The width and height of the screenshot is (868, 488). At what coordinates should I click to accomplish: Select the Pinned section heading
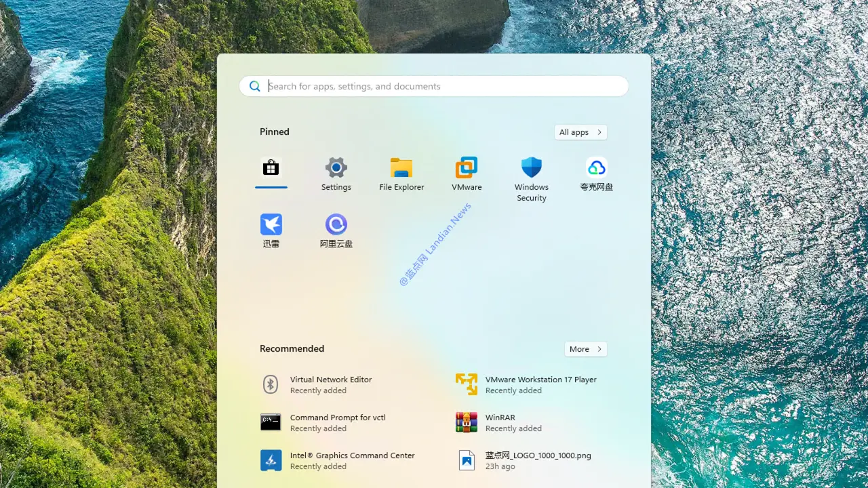click(x=274, y=131)
